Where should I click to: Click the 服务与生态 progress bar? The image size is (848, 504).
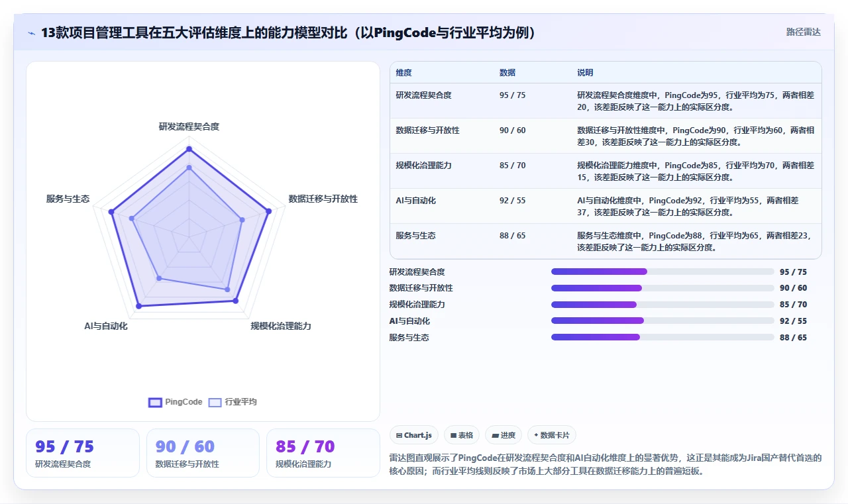[x=662, y=337]
